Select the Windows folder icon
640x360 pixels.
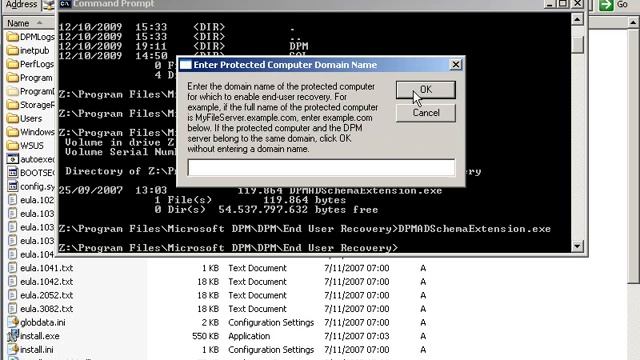[13, 132]
